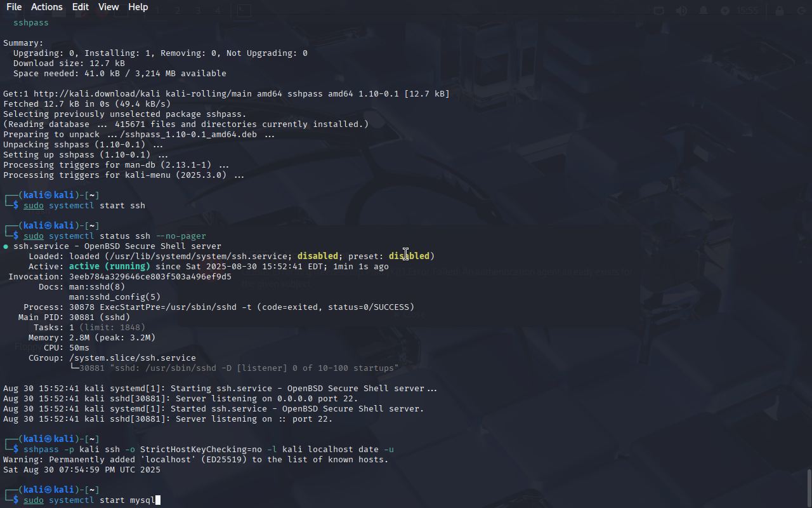The image size is (812, 508).
Task: Click 'Server listening on :: port 22.' log
Action: (168, 419)
